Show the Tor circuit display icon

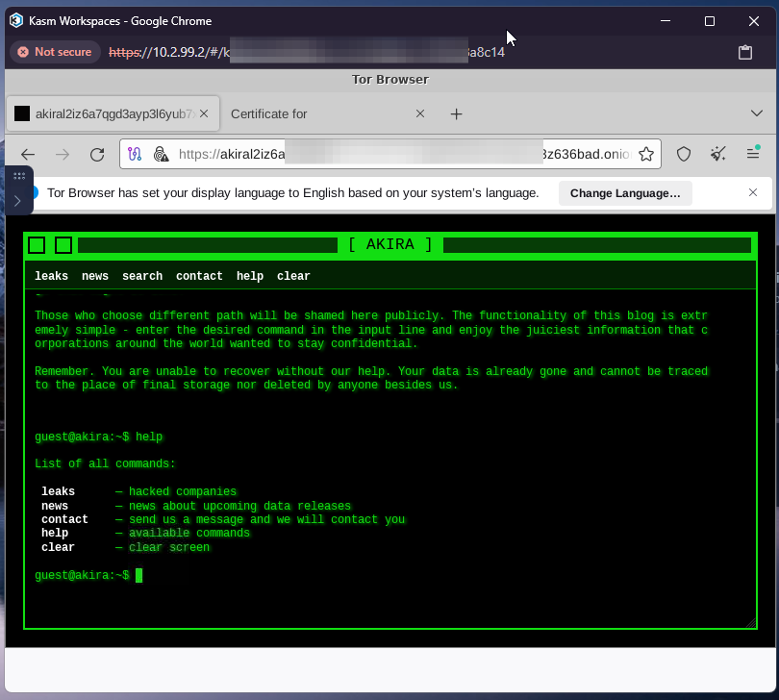click(135, 154)
